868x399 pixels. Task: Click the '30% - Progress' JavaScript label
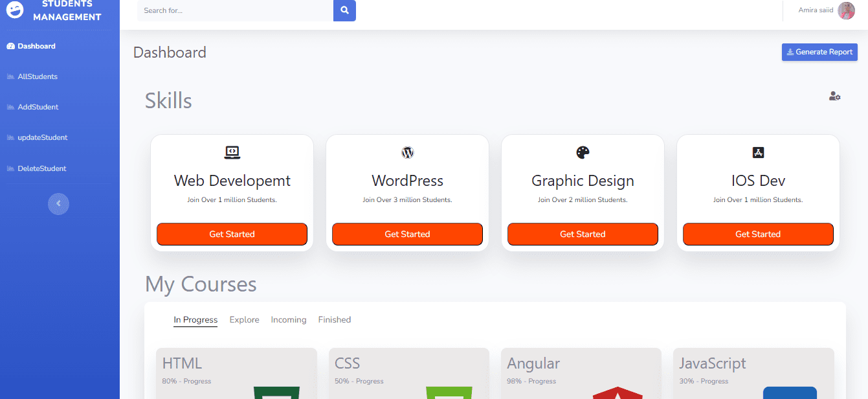(704, 381)
